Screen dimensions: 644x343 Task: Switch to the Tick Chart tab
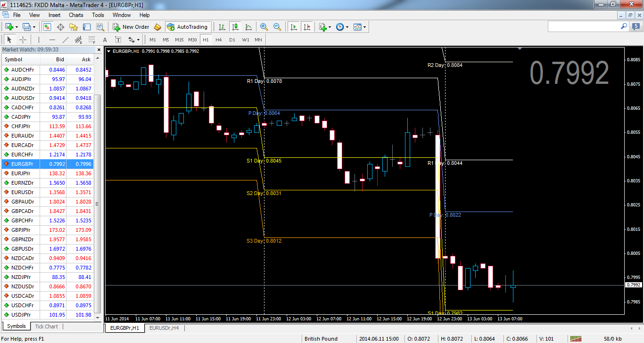[x=46, y=327]
